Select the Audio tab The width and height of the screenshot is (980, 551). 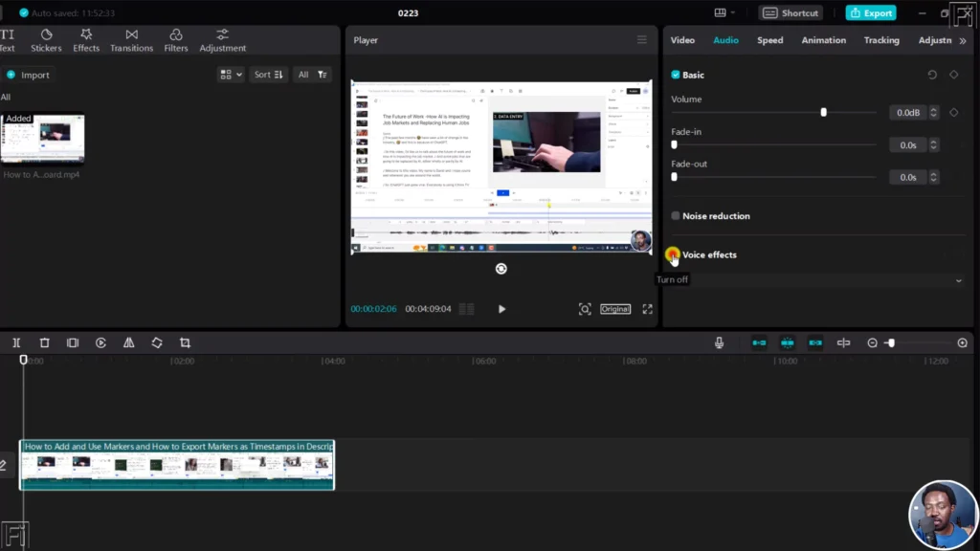pos(725,40)
